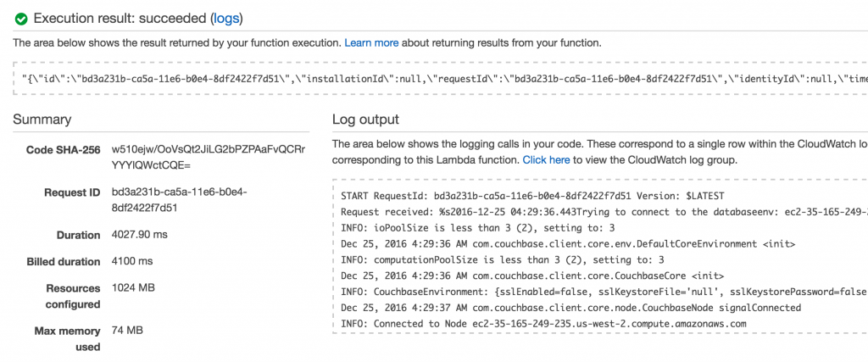Image resolution: width=868 pixels, height=362 pixels.
Task: Click the Request received log line
Action: point(604,212)
